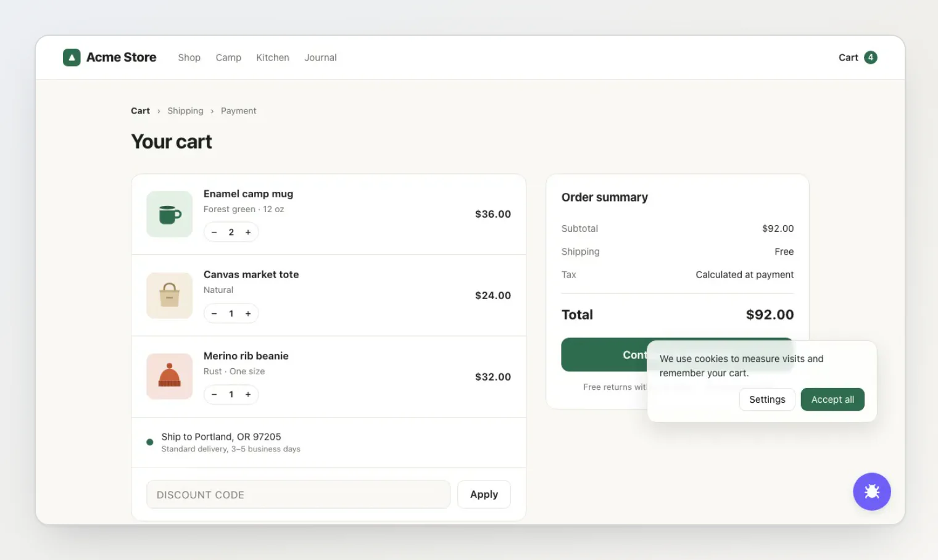Click the Apply discount button

pyautogui.click(x=484, y=495)
